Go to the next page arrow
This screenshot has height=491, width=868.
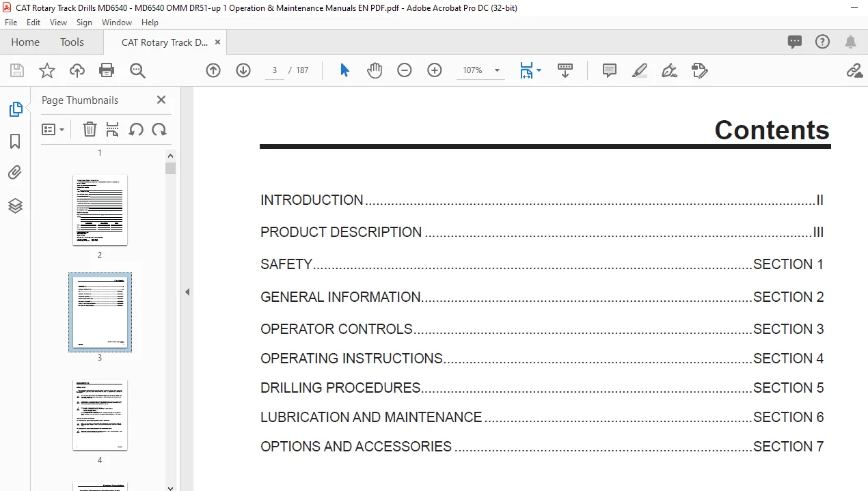pos(243,70)
